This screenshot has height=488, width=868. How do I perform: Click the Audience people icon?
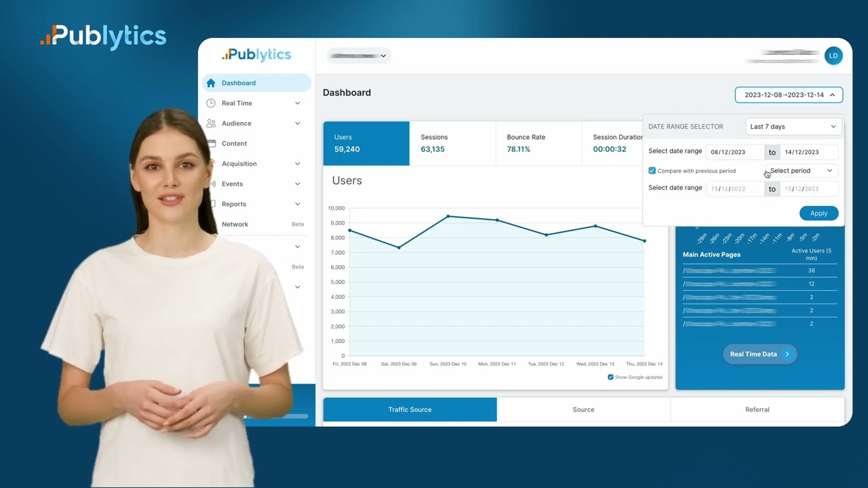[x=211, y=123]
